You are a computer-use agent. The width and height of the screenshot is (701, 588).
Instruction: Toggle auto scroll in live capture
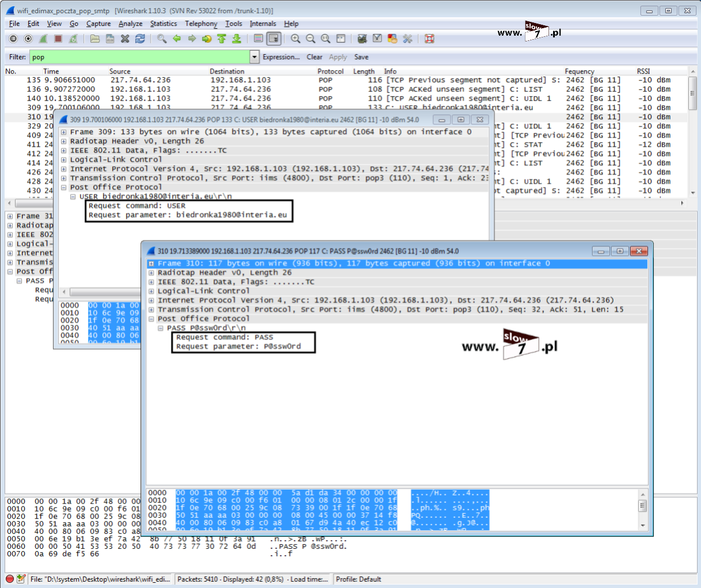pos(273,39)
